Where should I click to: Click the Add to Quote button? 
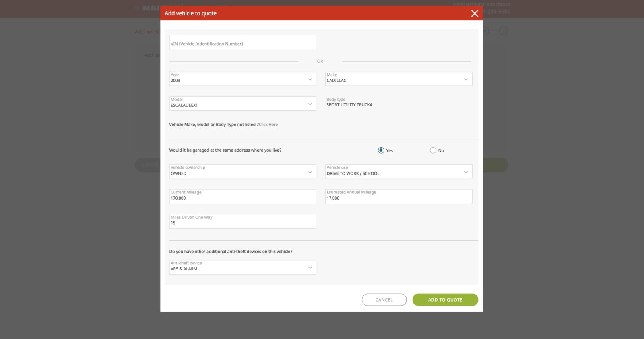[445, 300]
